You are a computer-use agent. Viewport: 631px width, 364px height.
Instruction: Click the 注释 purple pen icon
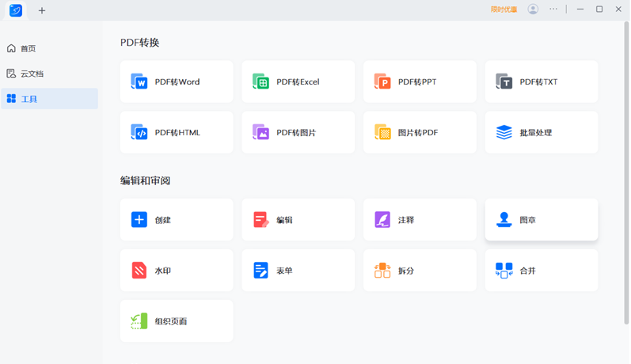382,220
